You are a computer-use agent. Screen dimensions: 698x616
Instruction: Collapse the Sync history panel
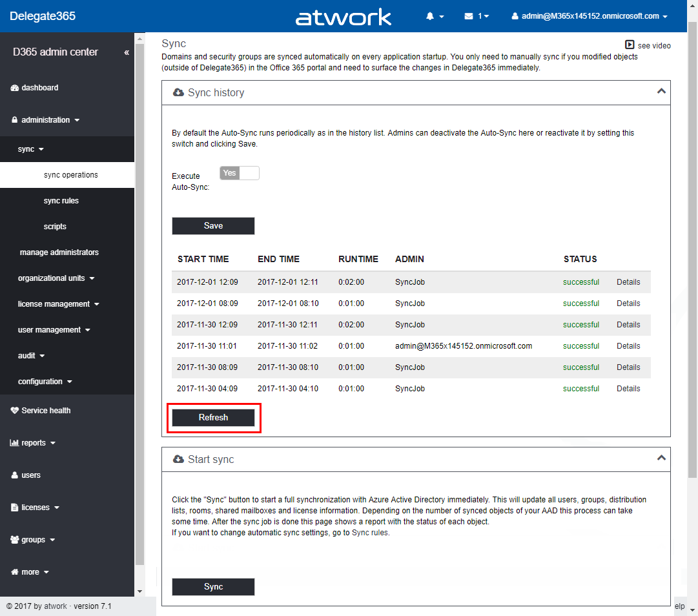pos(661,92)
